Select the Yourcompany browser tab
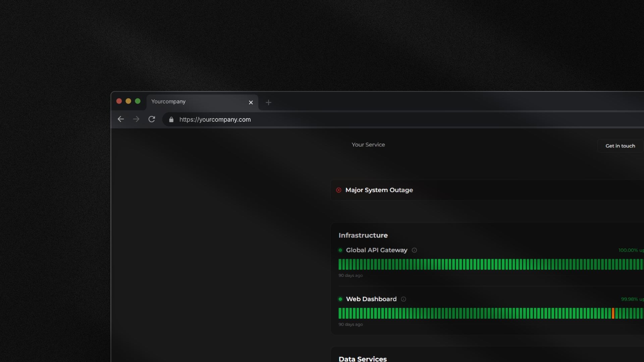Viewport: 644px width, 362px height. click(x=202, y=102)
